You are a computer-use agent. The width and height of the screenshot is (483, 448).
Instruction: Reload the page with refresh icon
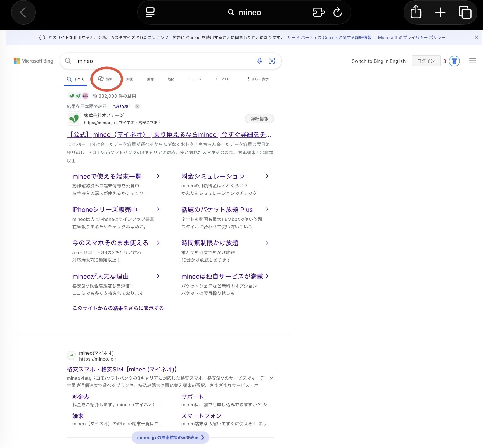[x=337, y=13]
